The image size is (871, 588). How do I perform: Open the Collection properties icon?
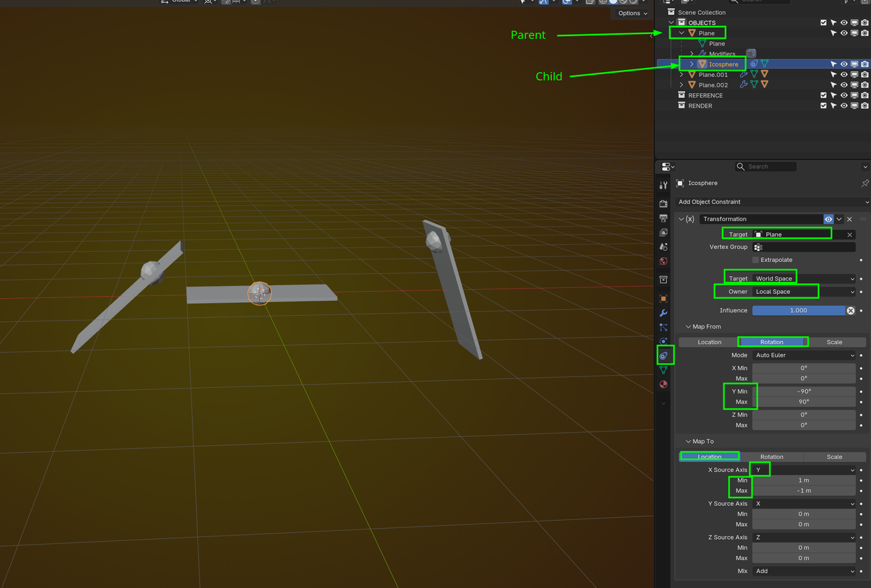click(663, 280)
